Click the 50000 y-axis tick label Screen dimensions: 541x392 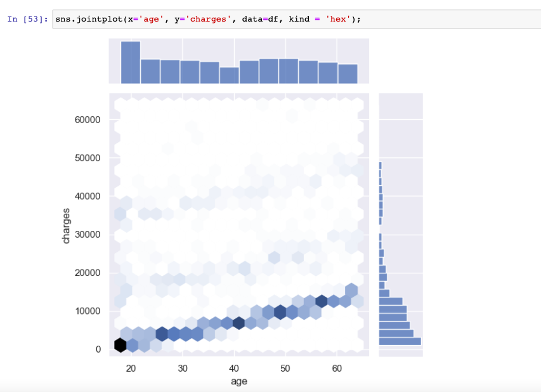tap(88, 158)
